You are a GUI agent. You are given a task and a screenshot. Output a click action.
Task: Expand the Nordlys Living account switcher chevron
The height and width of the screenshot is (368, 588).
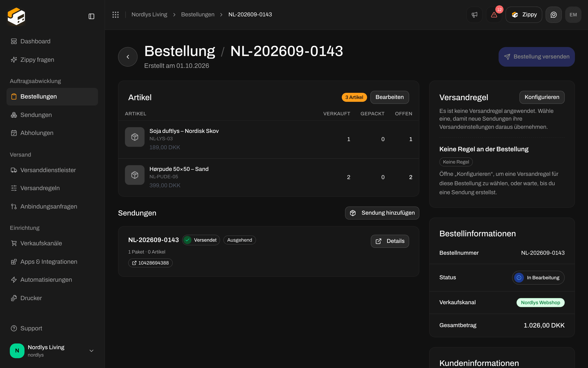[91, 351]
